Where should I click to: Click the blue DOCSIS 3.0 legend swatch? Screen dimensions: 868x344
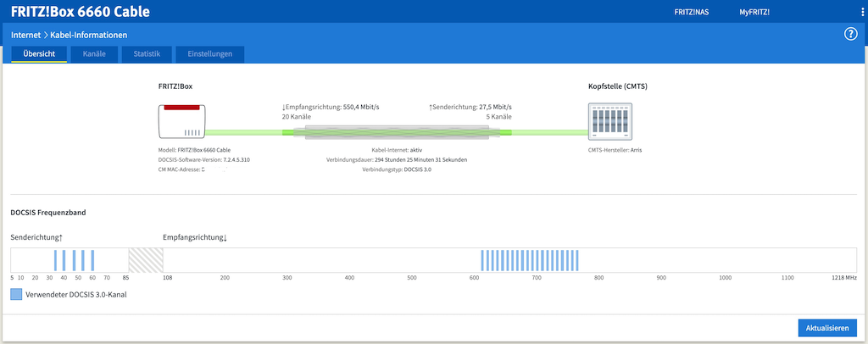[17, 295]
